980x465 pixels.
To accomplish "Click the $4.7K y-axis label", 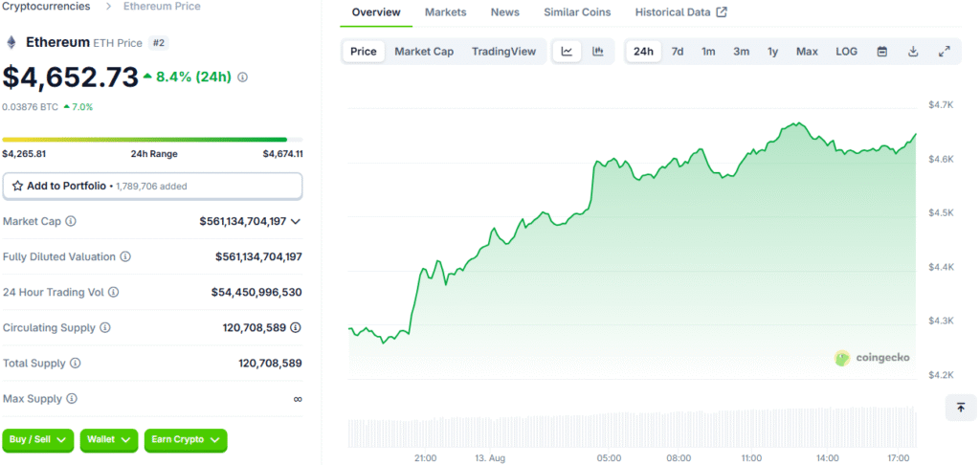I will 940,105.
